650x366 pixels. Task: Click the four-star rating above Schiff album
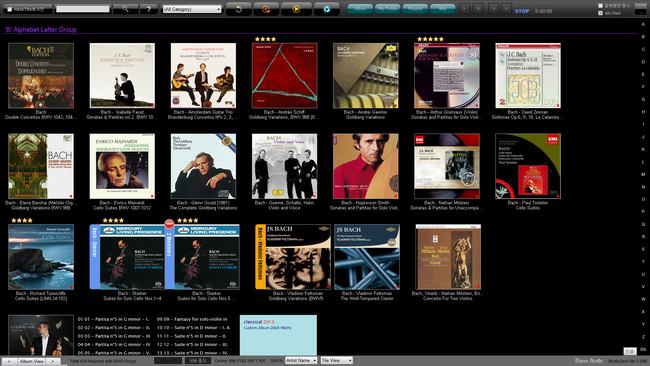(265, 39)
